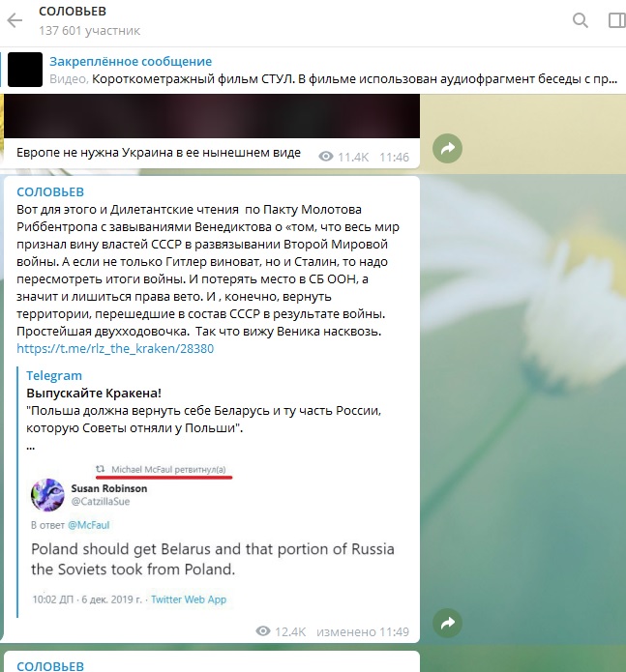This screenshot has width=626, height=672.
Task: Open the t.me/rlz_the_kraken/28380 link
Action: point(115,348)
